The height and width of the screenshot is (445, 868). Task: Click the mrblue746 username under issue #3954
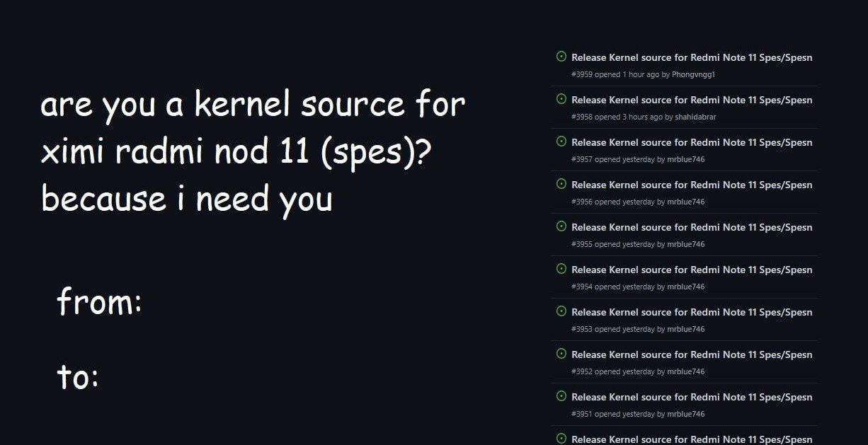click(x=685, y=287)
